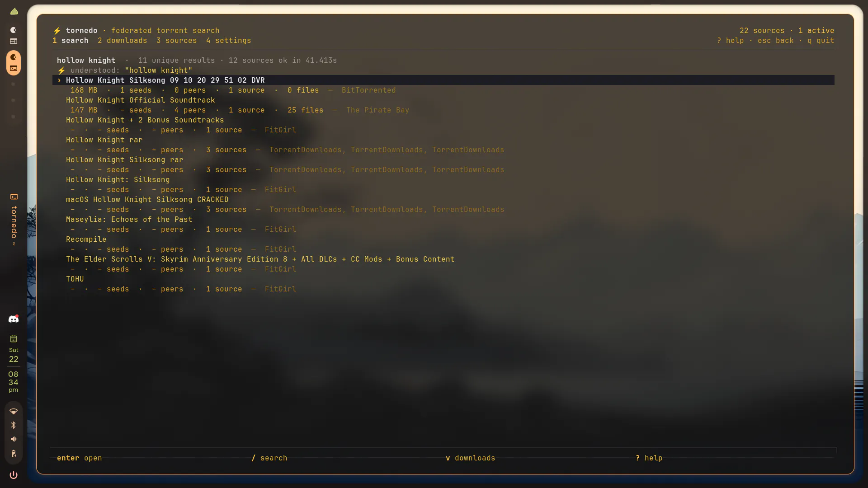Click the 147 MB size value

point(84,110)
